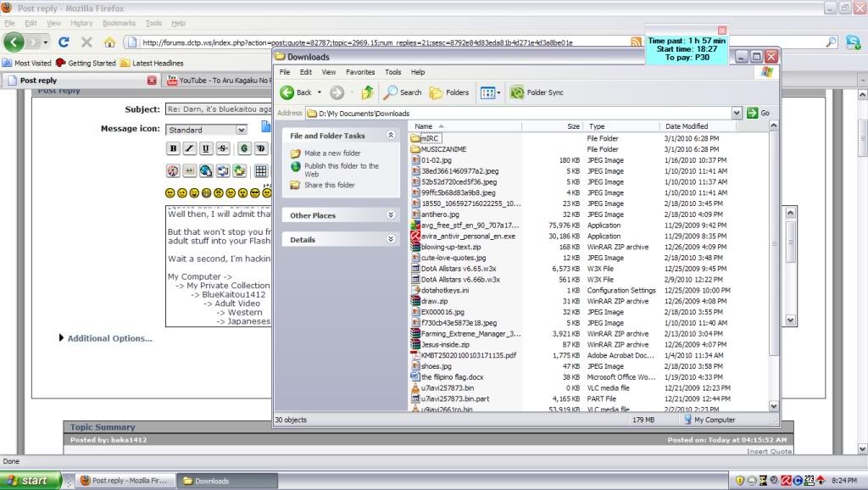Insert the first smiley emoticon
This screenshot has width=868, height=490.
(170, 193)
